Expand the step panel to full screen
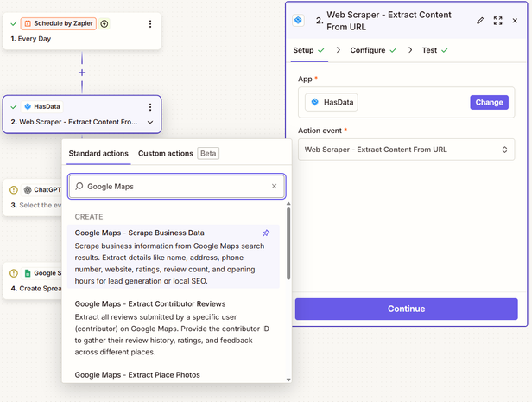The width and height of the screenshot is (532, 402). click(497, 21)
